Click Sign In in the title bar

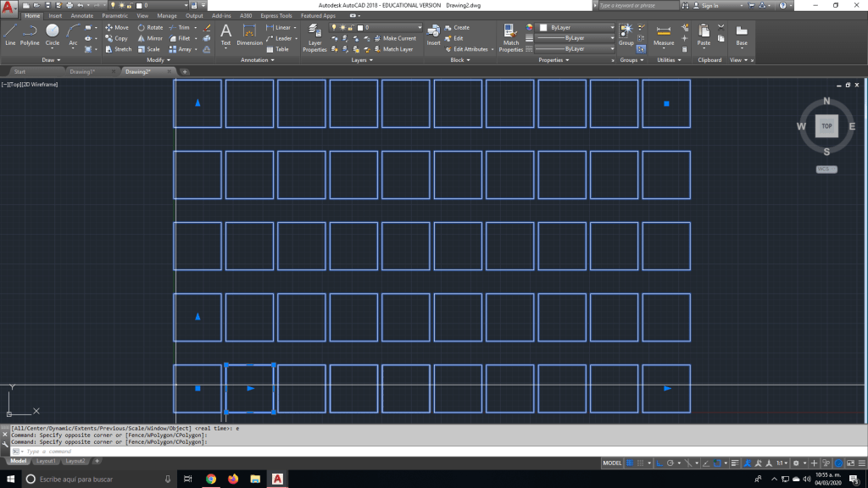709,5
